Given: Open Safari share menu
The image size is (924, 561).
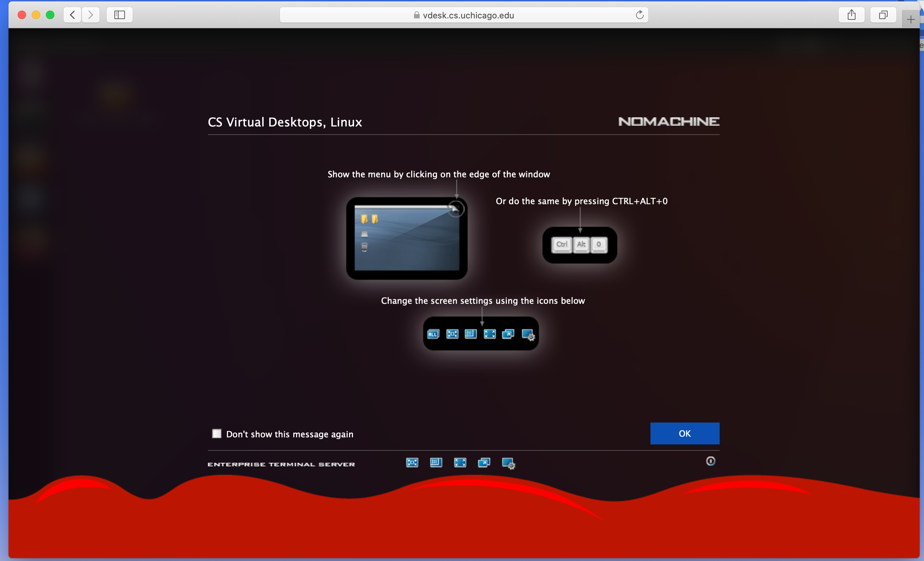Looking at the screenshot, I should point(851,15).
